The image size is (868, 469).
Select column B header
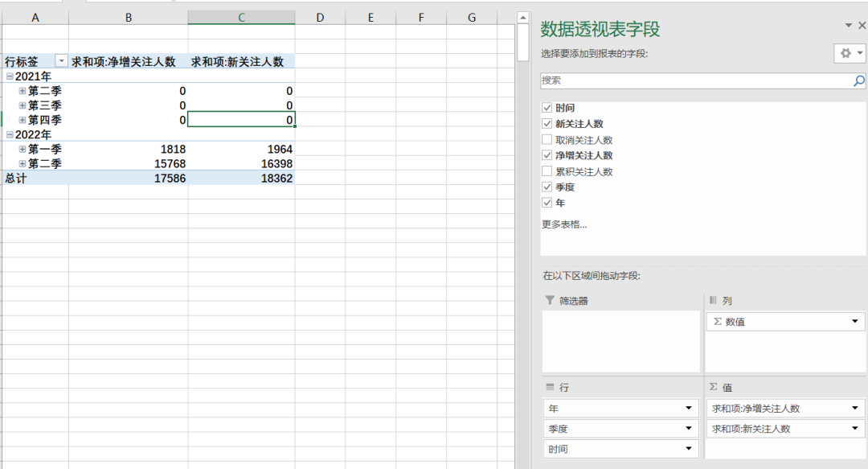(x=129, y=18)
